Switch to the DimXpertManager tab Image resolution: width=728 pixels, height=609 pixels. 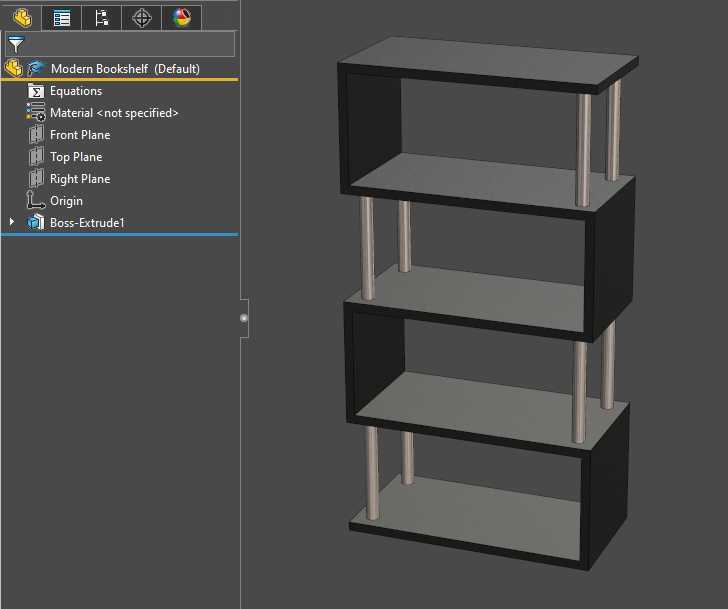(x=142, y=18)
